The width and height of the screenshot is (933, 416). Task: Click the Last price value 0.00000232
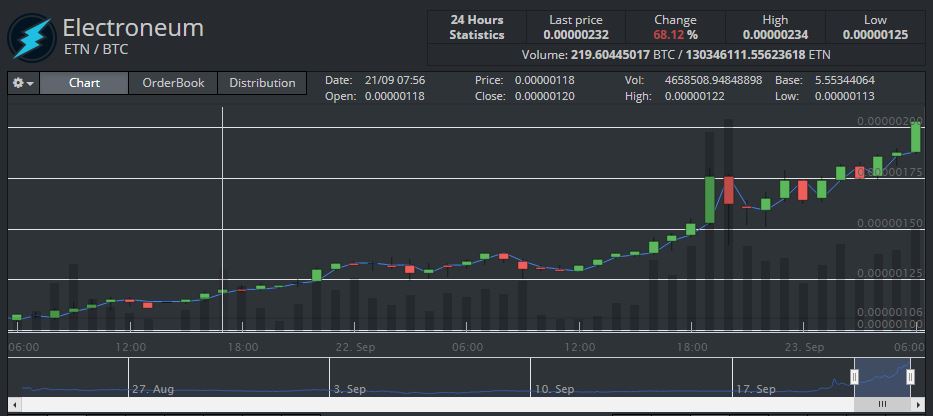[576, 35]
